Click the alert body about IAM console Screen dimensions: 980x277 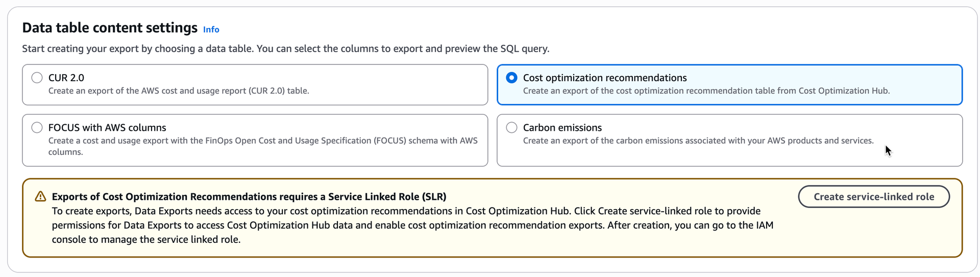coord(412,225)
